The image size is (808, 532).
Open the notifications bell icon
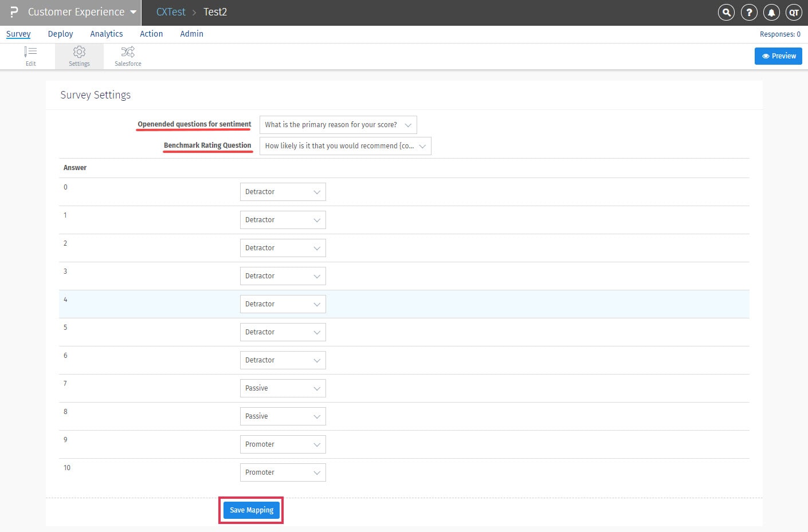pyautogui.click(x=771, y=12)
